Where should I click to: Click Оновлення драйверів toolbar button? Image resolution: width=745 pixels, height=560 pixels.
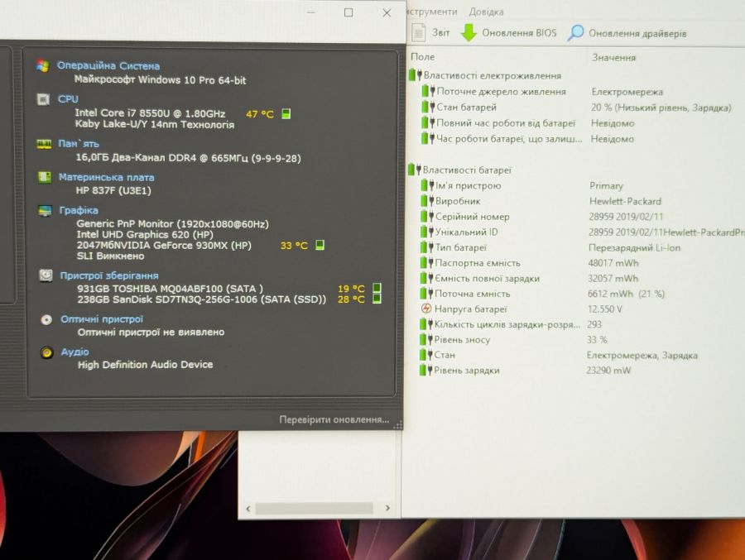pyautogui.click(x=627, y=33)
